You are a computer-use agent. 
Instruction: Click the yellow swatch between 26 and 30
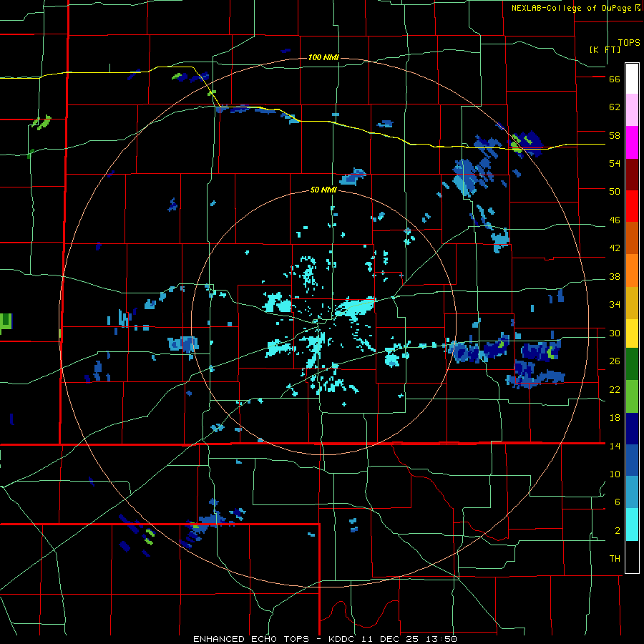tap(632, 333)
